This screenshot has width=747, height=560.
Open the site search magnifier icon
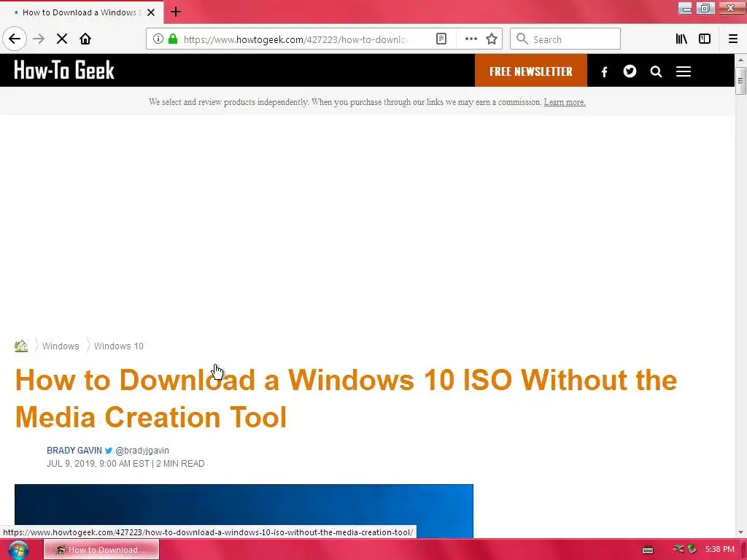(656, 71)
